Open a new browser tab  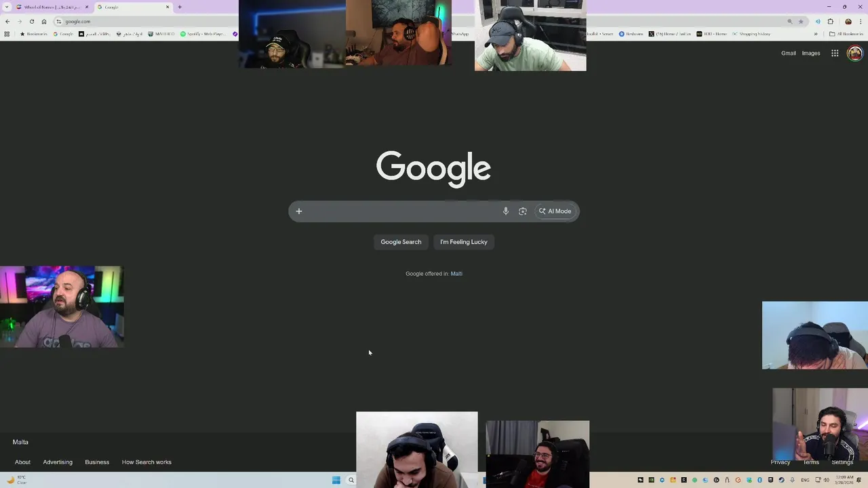click(180, 7)
